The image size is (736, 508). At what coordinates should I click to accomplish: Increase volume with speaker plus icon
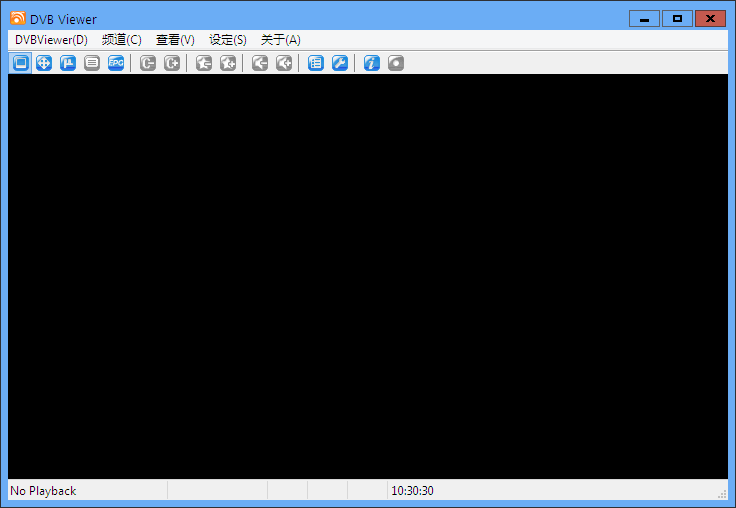pyautogui.click(x=284, y=63)
